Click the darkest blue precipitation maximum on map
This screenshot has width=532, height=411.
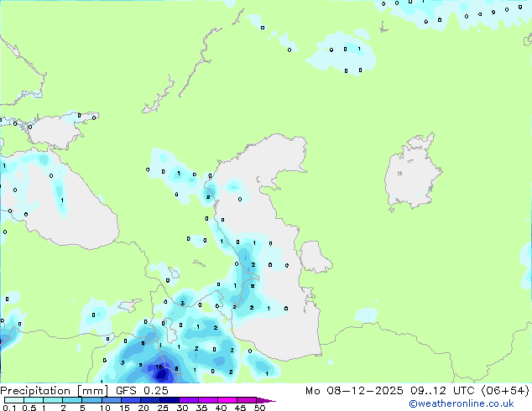pyautogui.click(x=162, y=374)
